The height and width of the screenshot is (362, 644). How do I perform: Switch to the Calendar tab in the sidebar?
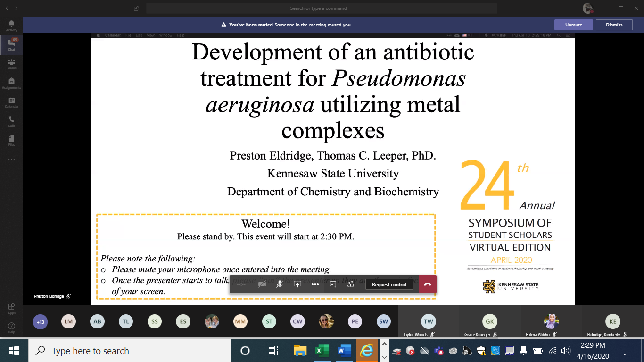(x=11, y=102)
